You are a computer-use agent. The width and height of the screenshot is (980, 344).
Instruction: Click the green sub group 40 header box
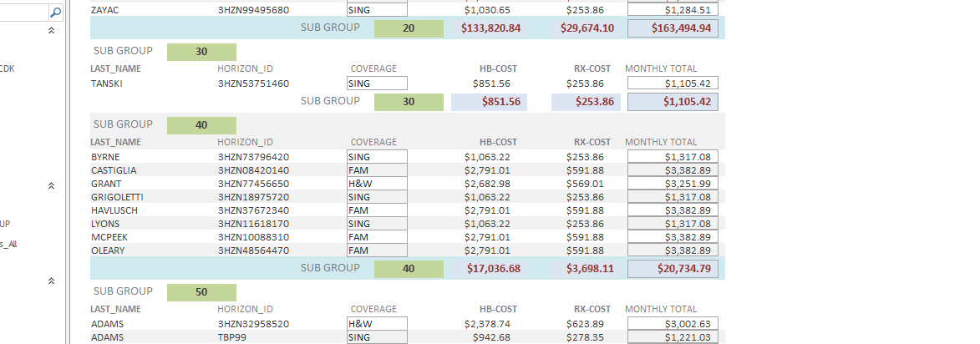tap(201, 124)
